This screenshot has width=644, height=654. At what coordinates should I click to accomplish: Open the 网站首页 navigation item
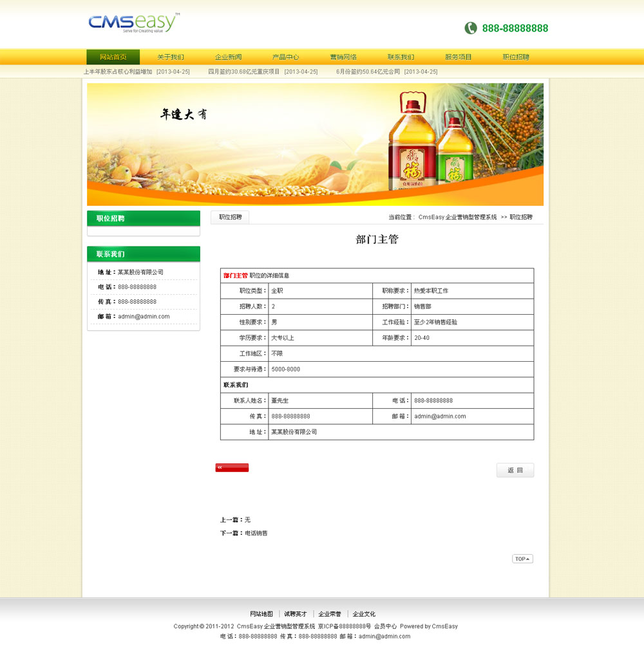(x=113, y=57)
